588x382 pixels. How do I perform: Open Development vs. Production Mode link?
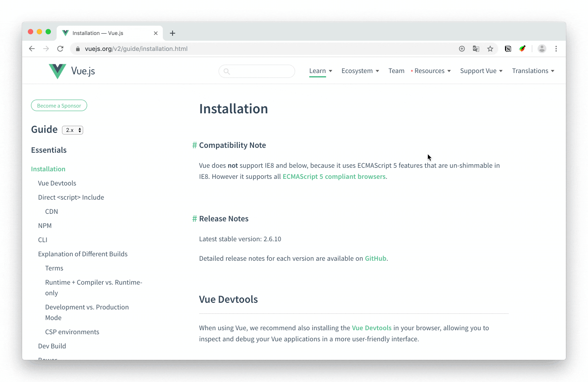[x=87, y=313]
